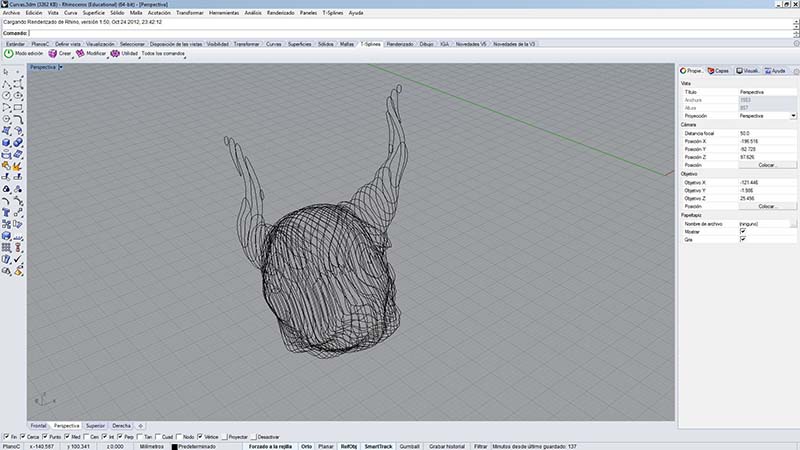This screenshot has height=450, width=800.
Task: Select the ellipse tool
Action: tap(18, 95)
